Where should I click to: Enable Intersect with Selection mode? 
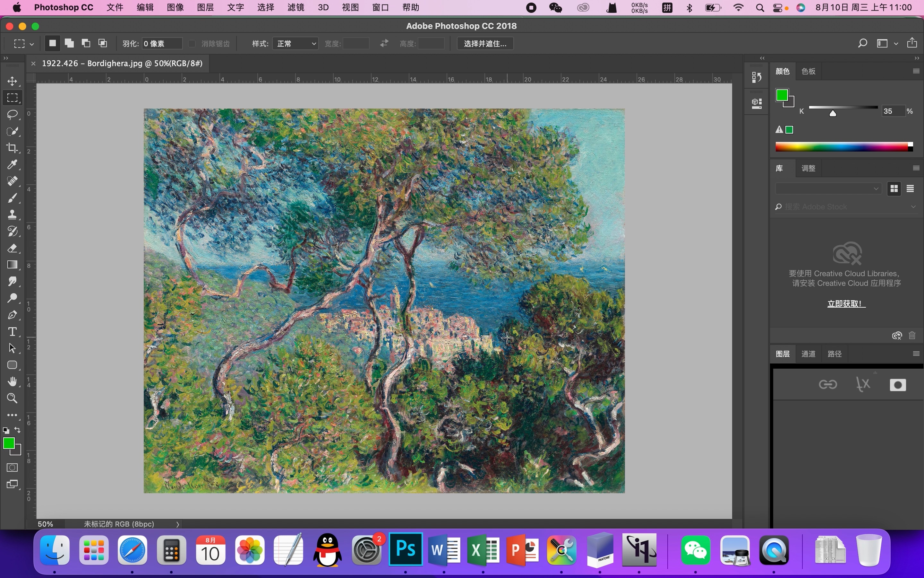point(103,43)
